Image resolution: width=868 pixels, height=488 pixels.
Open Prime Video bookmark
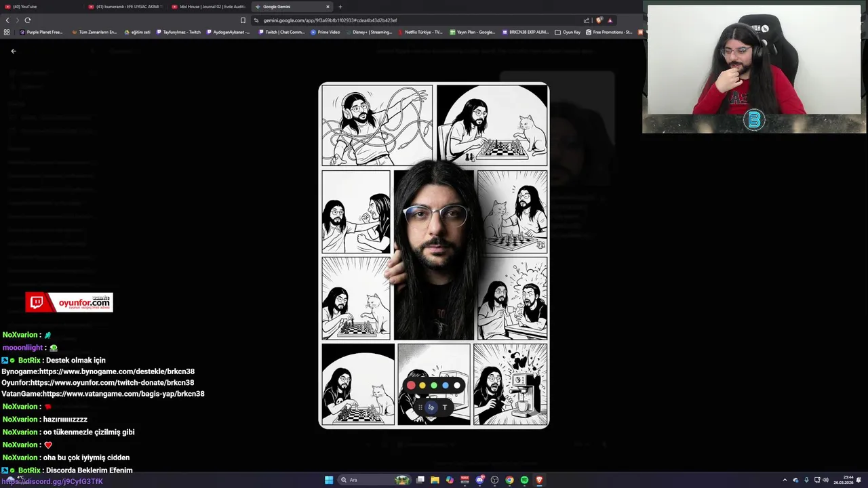click(325, 32)
